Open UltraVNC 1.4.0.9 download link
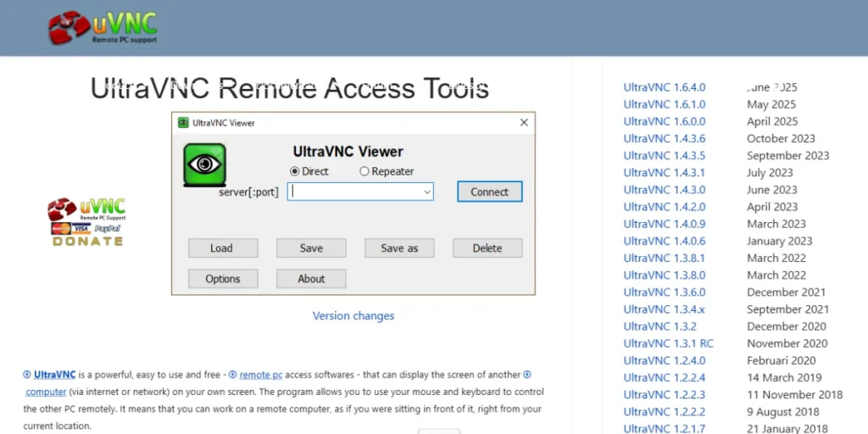 click(x=665, y=224)
